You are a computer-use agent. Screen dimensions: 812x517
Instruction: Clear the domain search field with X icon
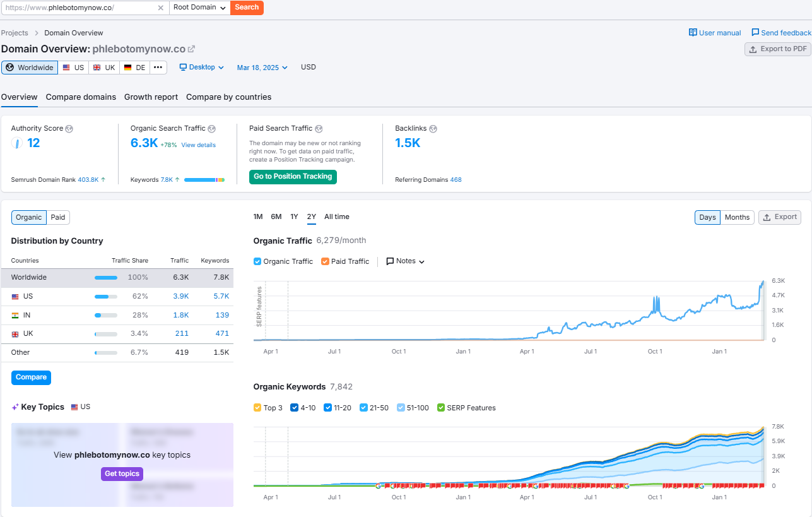[x=160, y=8]
